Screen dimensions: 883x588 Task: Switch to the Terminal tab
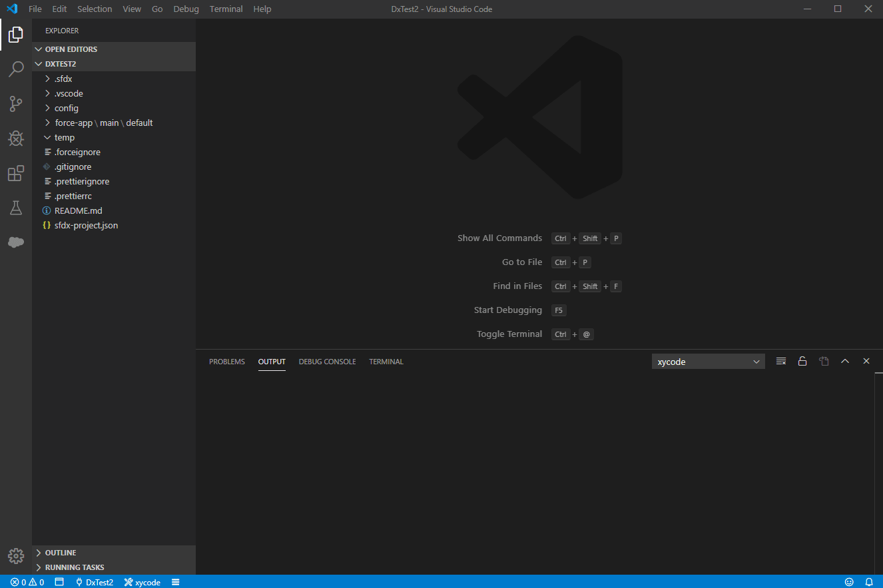[x=386, y=362]
